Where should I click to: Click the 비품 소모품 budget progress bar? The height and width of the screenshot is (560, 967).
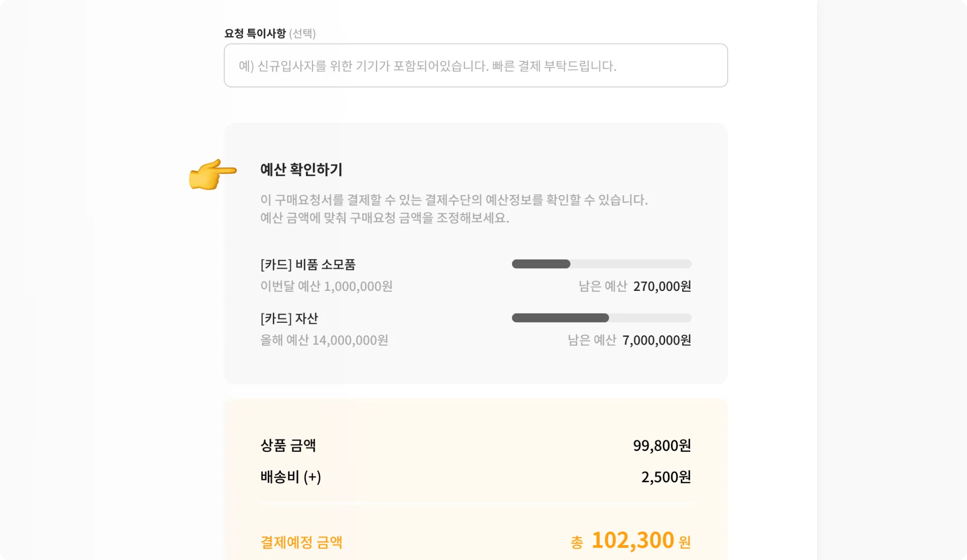click(x=601, y=264)
